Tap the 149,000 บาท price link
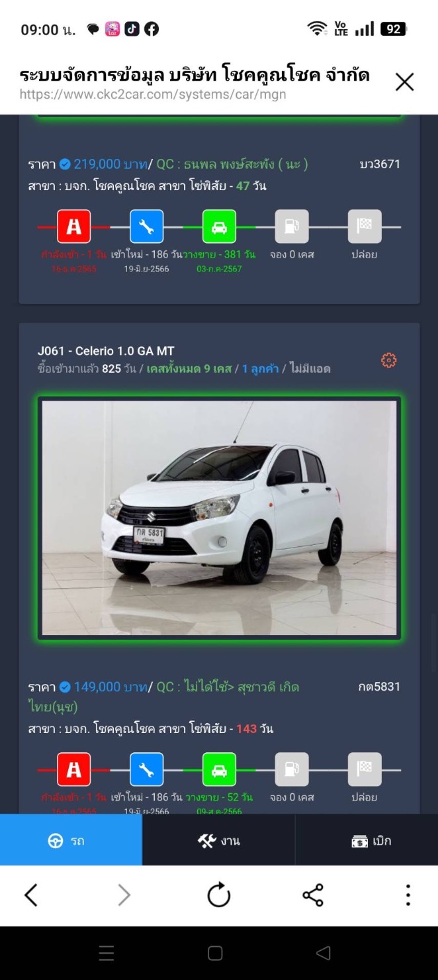The width and height of the screenshot is (438, 980). pos(110,687)
